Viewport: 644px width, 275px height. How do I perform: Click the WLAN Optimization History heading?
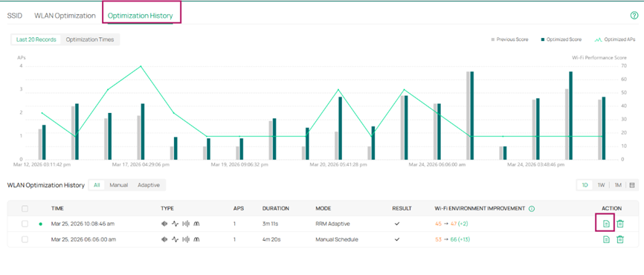coord(46,185)
